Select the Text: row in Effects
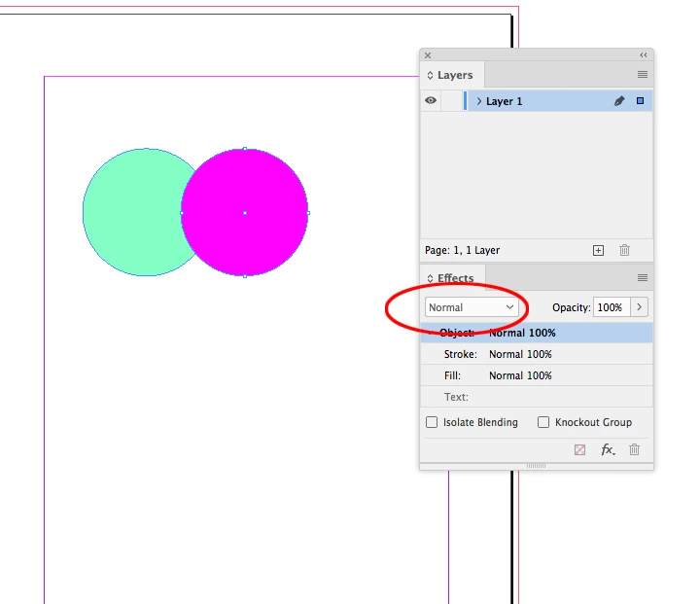 pos(536,397)
